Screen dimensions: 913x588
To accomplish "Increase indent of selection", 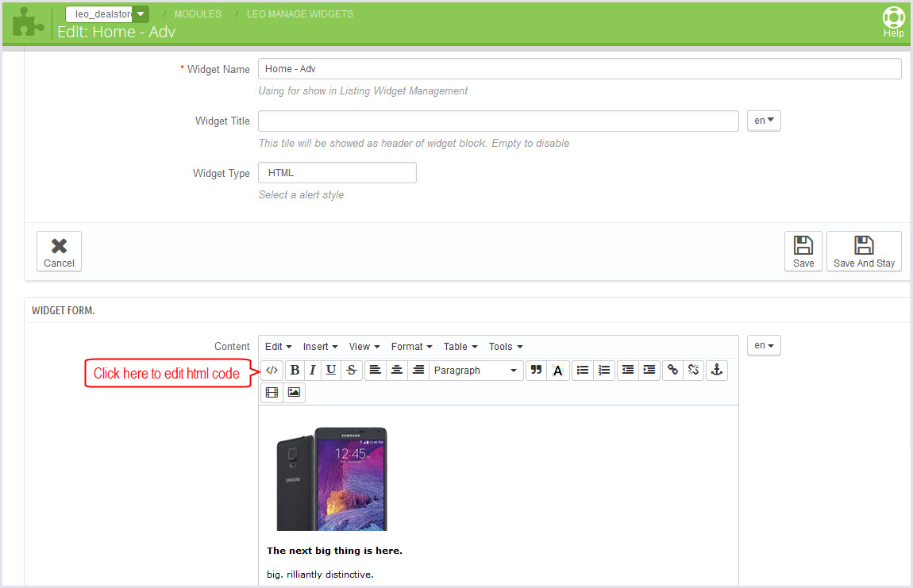I will (x=649, y=371).
